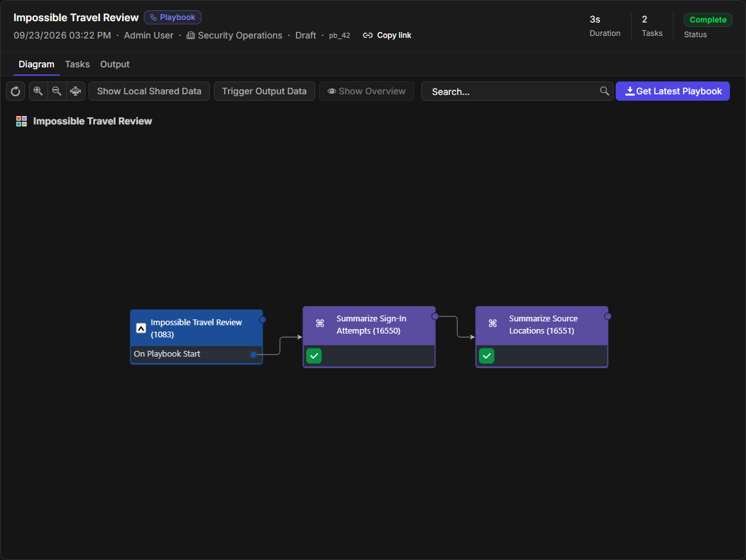Click the command icon on Summarize Source Locations

point(492,323)
